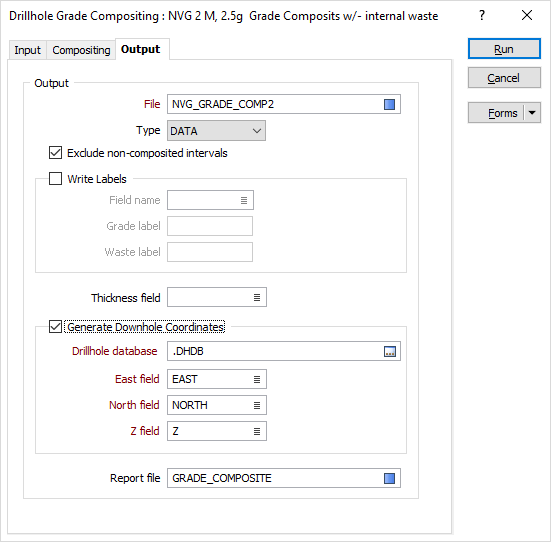Expand the Forms button dropdown arrow
This screenshot has height=543, width=551.
pyautogui.click(x=532, y=113)
